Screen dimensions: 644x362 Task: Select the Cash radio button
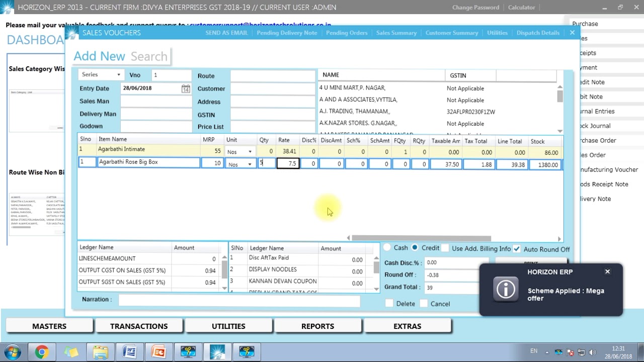pyautogui.click(x=387, y=247)
